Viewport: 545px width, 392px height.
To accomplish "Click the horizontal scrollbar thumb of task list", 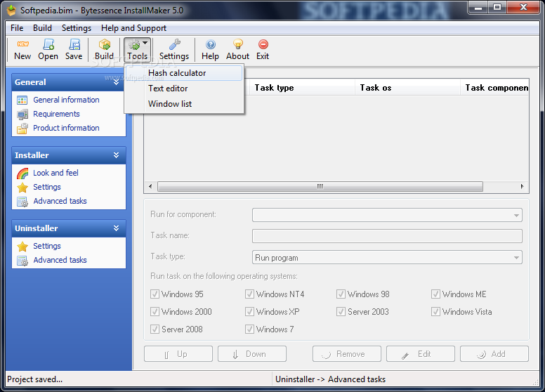I will (320, 187).
